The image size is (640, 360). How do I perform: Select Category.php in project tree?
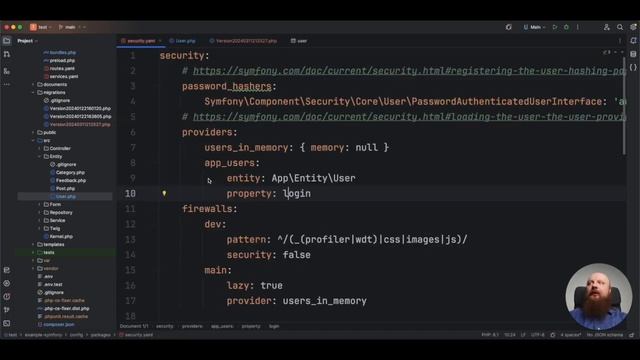click(x=67, y=173)
